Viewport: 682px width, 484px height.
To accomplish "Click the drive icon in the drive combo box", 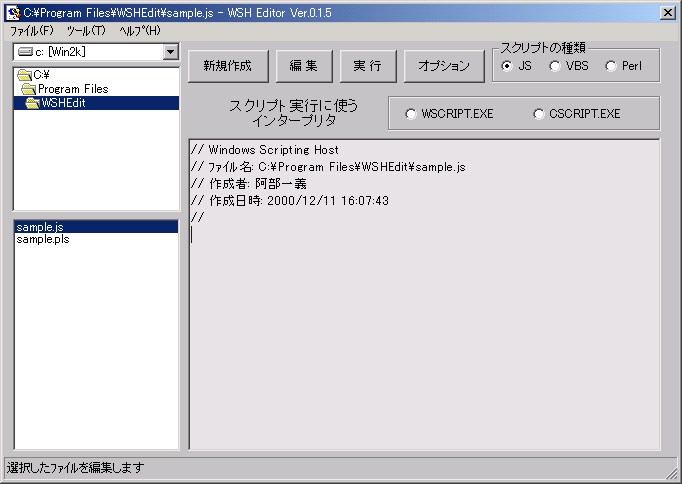I will [x=25, y=52].
